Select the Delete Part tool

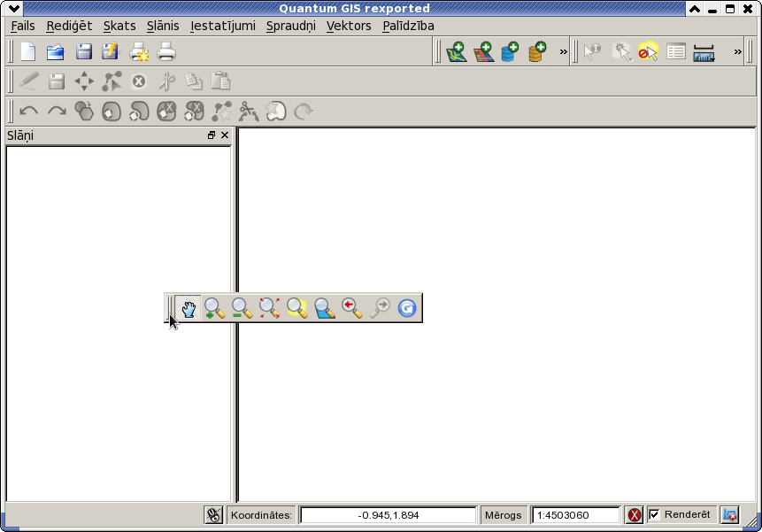(x=194, y=112)
